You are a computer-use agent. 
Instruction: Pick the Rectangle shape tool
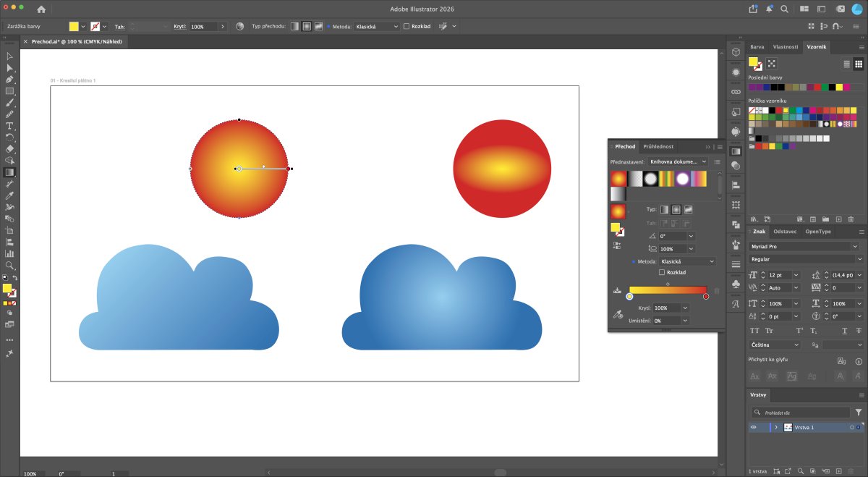9,91
